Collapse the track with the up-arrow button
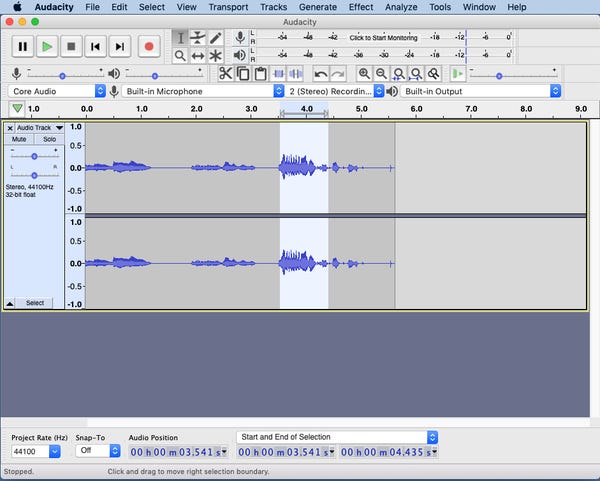The image size is (600, 481). 10,303
